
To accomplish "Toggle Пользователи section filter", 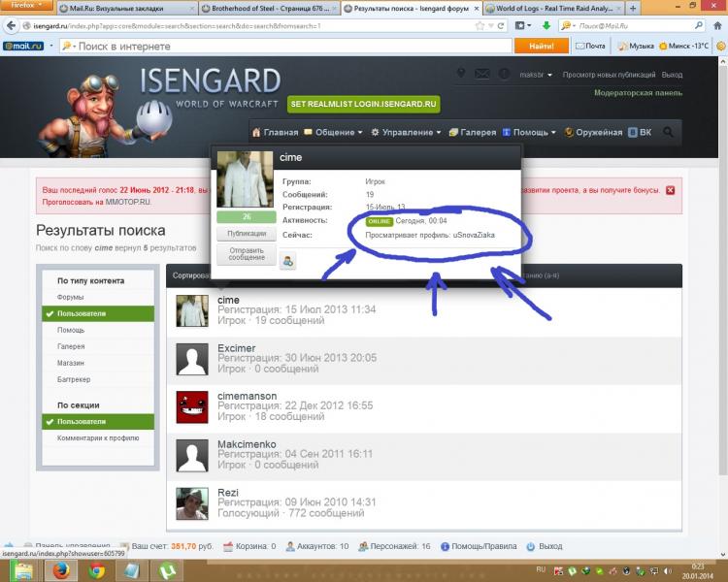I will pos(98,421).
